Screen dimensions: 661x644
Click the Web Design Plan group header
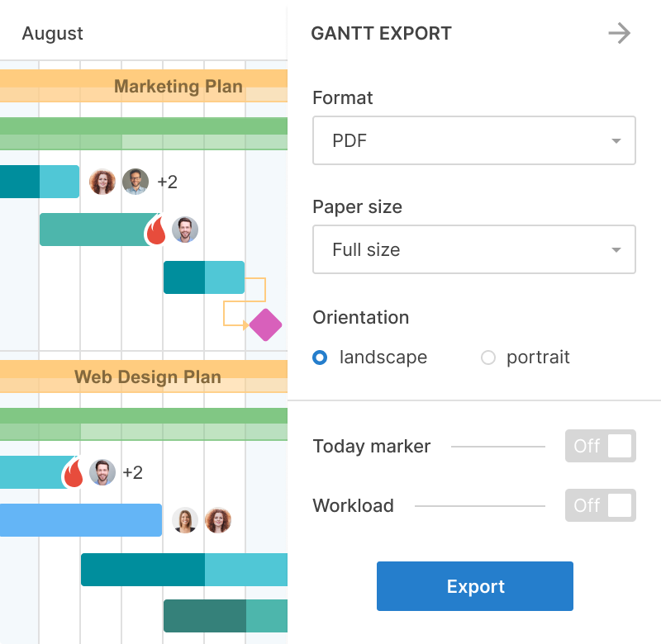pyautogui.click(x=149, y=376)
